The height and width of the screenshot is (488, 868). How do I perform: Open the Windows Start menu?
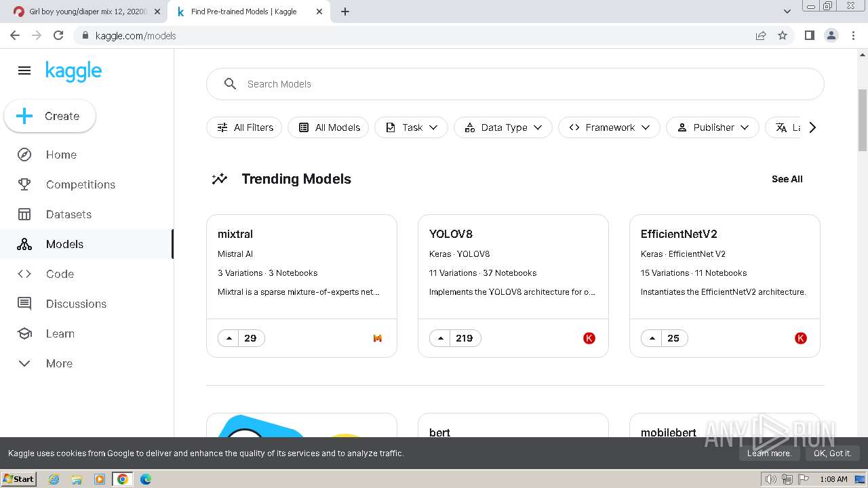(x=18, y=479)
